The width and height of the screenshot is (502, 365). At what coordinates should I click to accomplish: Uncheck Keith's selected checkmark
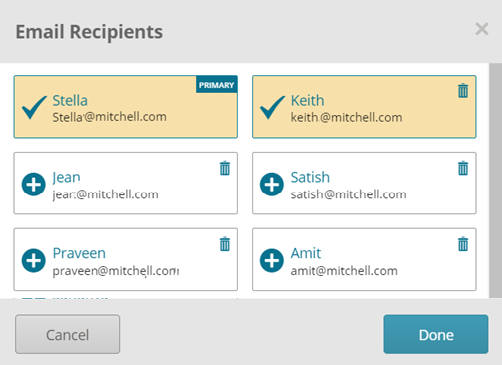click(272, 107)
